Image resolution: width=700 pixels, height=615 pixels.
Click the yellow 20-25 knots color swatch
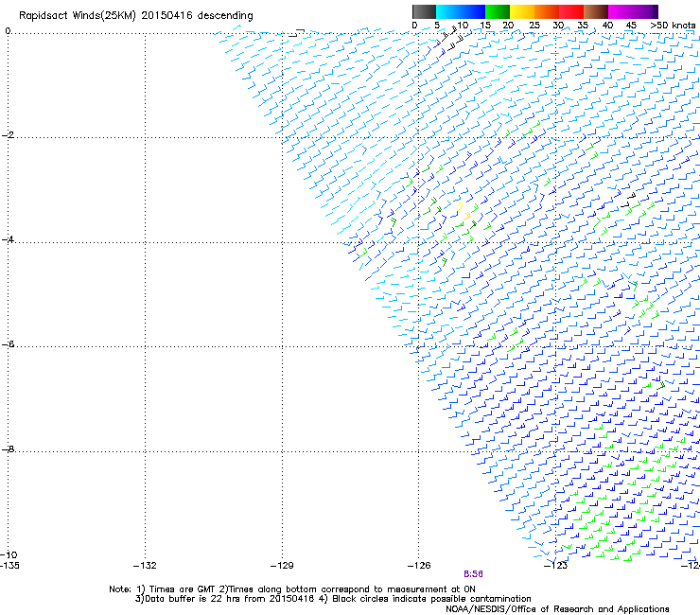(522, 11)
